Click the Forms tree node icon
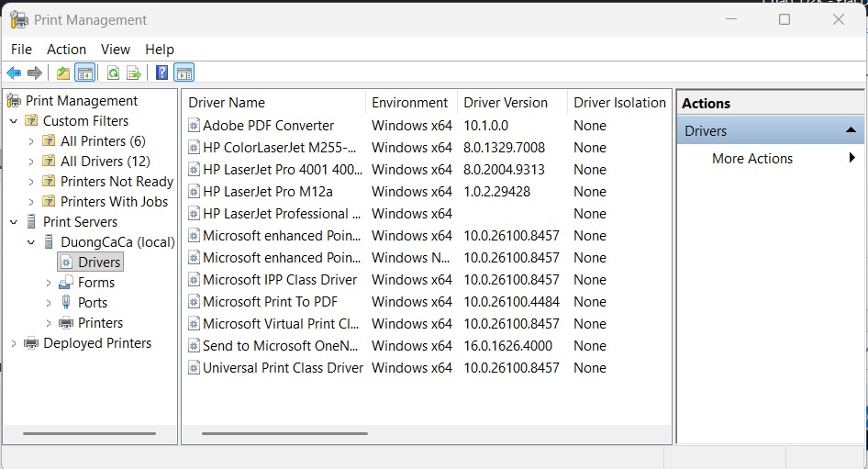Image resolution: width=868 pixels, height=469 pixels. [x=66, y=283]
